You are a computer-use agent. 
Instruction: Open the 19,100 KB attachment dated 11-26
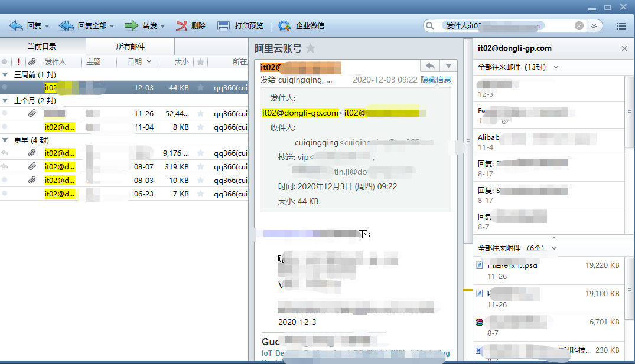[549, 299]
